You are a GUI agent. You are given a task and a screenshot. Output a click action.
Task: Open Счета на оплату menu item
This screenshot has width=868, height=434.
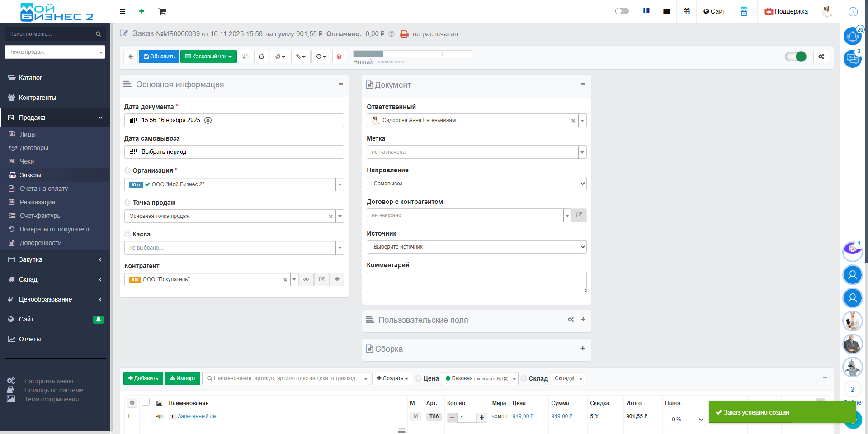point(44,189)
